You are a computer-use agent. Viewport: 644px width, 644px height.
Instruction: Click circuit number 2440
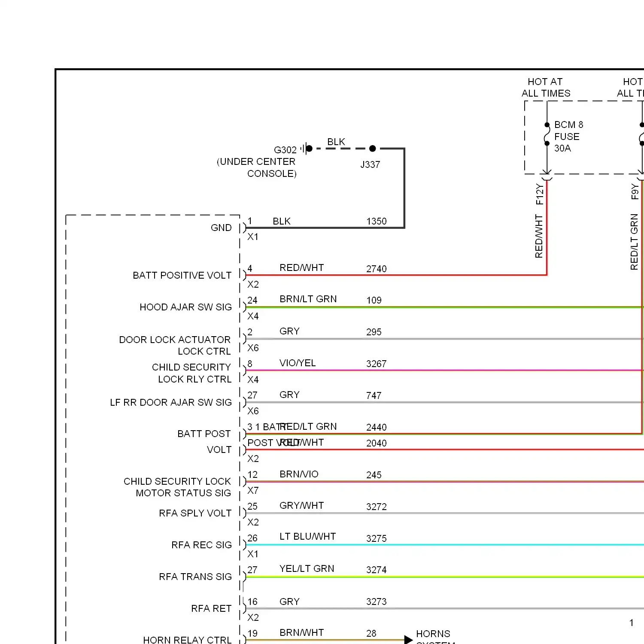[x=377, y=427]
